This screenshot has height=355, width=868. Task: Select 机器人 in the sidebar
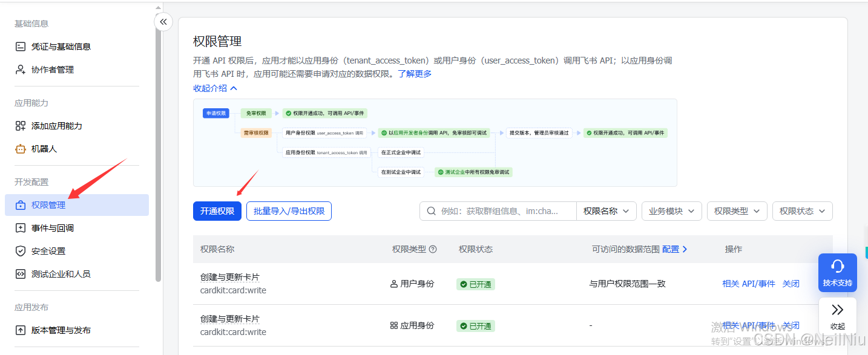coord(44,149)
